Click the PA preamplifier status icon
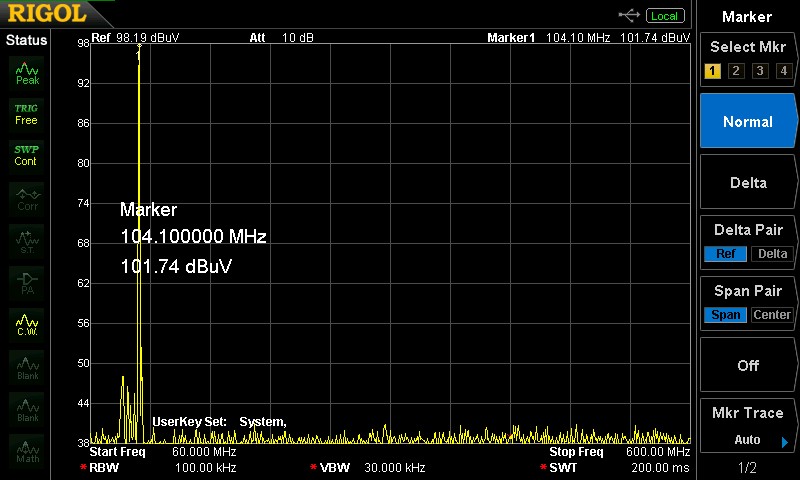Viewport: 800px width, 480px height. click(x=27, y=282)
